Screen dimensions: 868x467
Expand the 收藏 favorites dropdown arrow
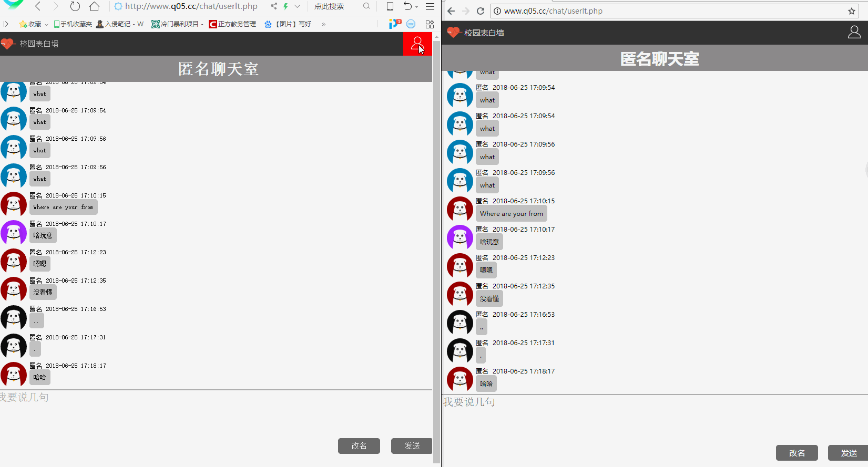(47, 24)
